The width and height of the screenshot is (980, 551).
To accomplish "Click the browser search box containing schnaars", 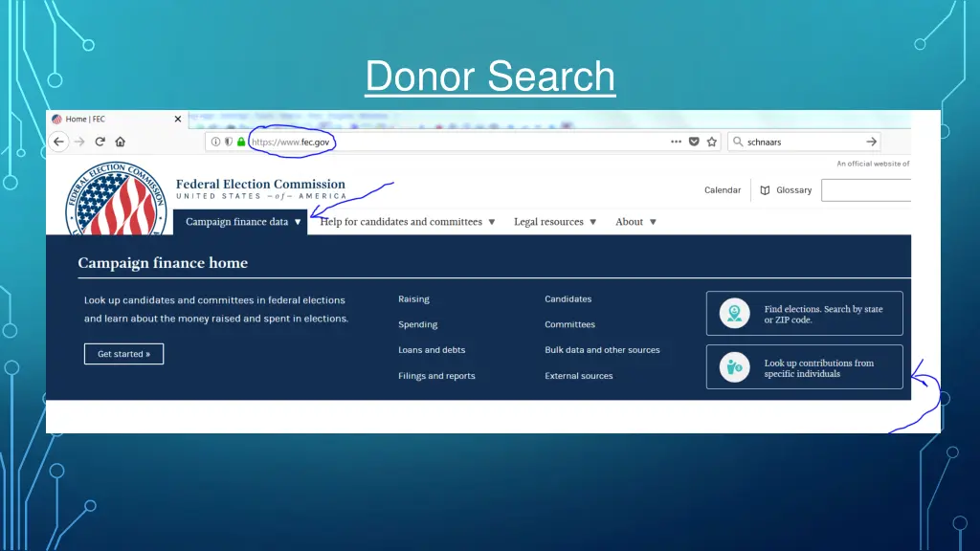I will coord(804,142).
